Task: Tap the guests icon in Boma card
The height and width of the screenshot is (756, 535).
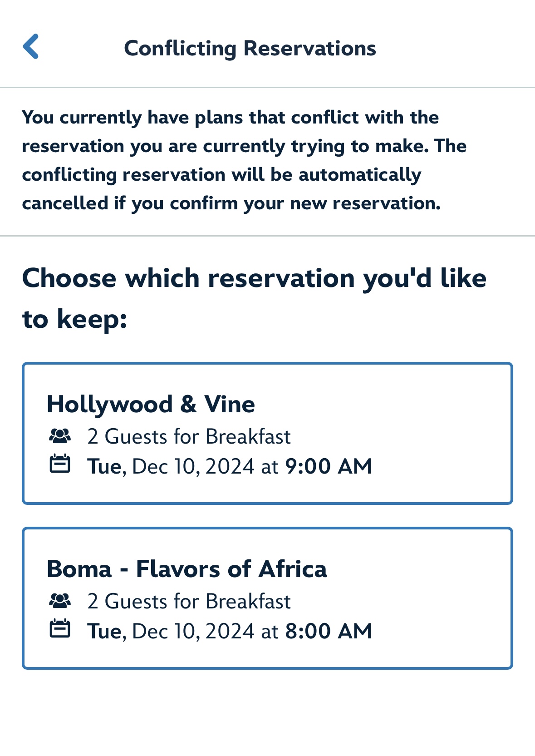Action: (60, 601)
